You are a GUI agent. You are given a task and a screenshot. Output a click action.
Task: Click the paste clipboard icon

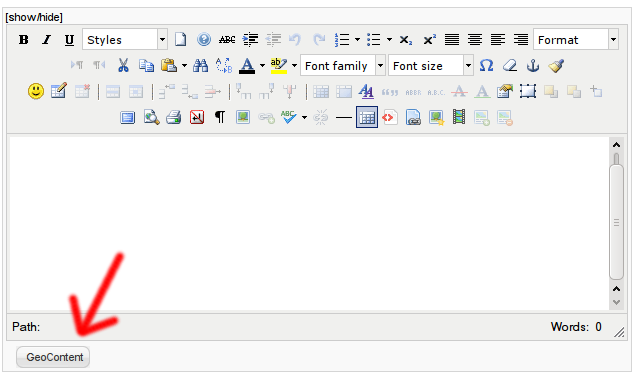coord(169,65)
